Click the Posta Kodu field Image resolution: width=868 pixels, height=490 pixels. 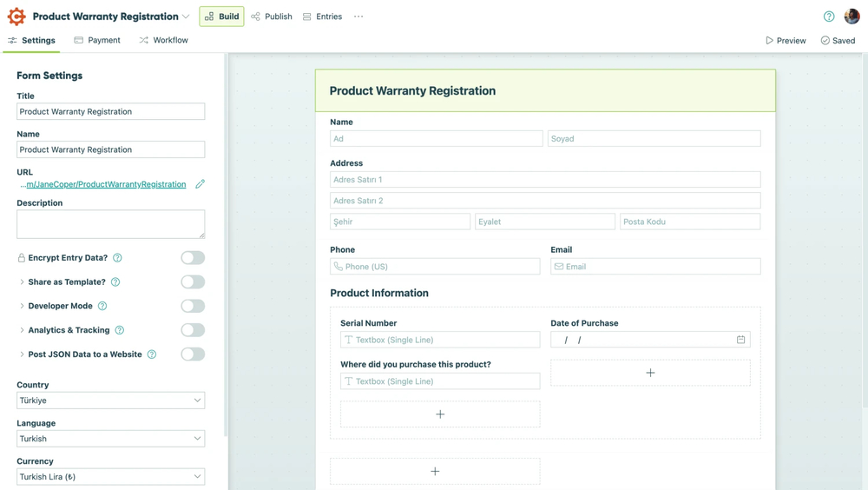click(690, 222)
